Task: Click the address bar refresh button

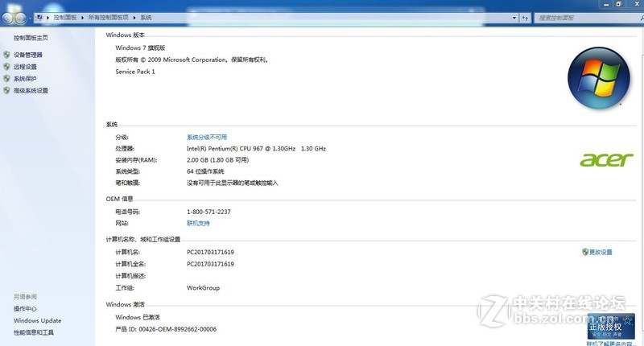Action: pyautogui.click(x=525, y=18)
